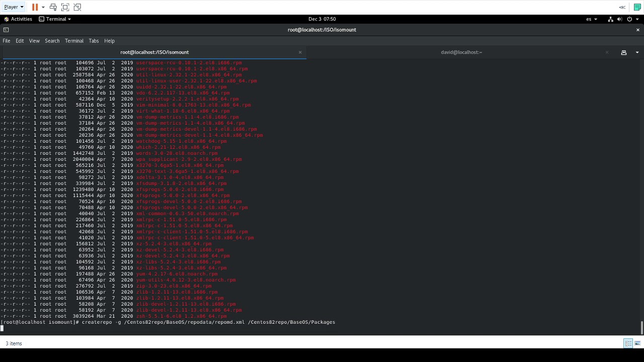The width and height of the screenshot is (644, 362).
Task: Open the GNOME Activities overview
Action: [x=18, y=19]
